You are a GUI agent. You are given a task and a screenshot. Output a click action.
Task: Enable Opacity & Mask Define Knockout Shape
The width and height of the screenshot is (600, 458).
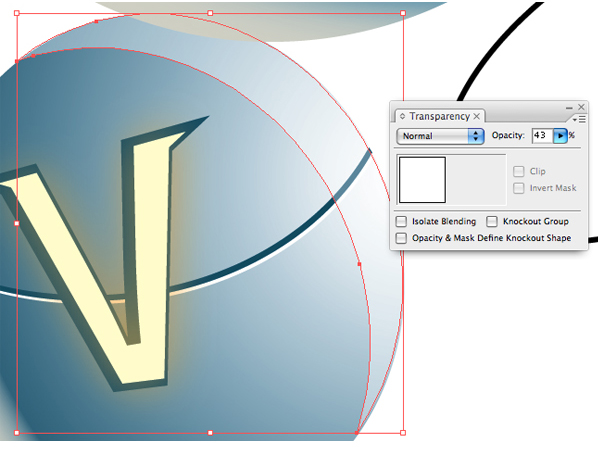[x=401, y=238]
